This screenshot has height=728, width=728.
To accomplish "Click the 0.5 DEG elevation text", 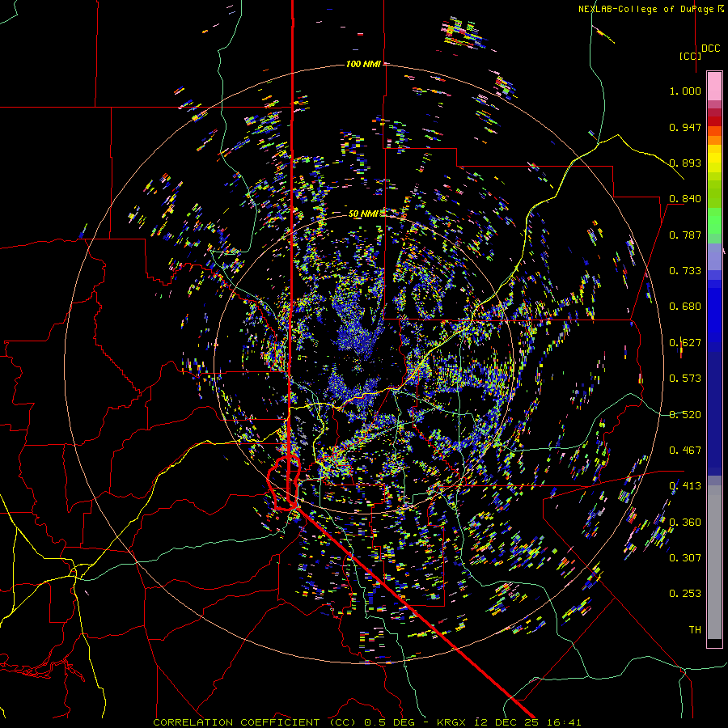I will [390, 722].
